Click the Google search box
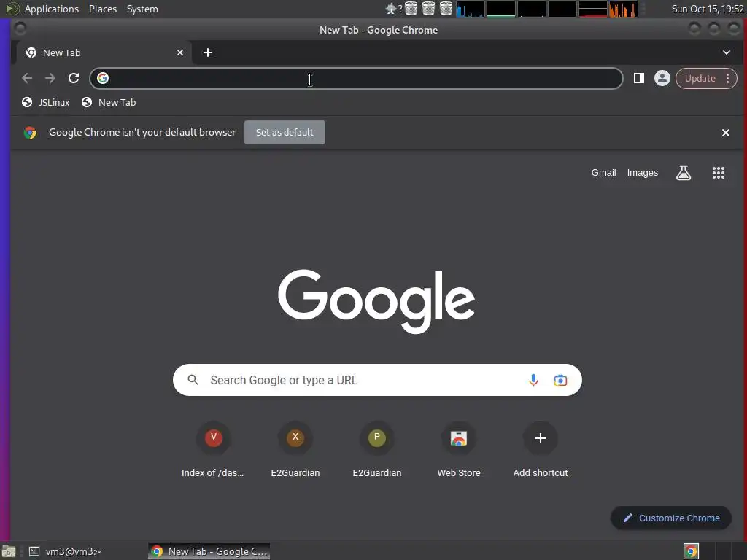Viewport: 747px width, 560px height. point(377,380)
